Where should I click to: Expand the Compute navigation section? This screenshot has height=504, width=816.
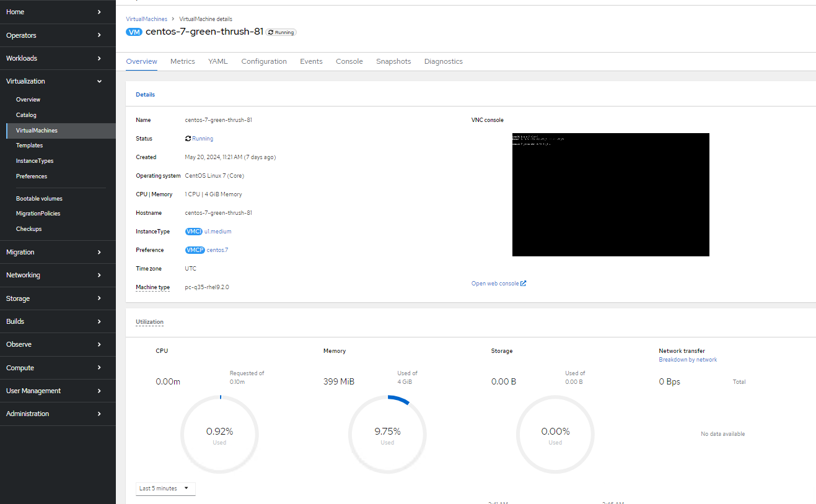click(x=58, y=368)
